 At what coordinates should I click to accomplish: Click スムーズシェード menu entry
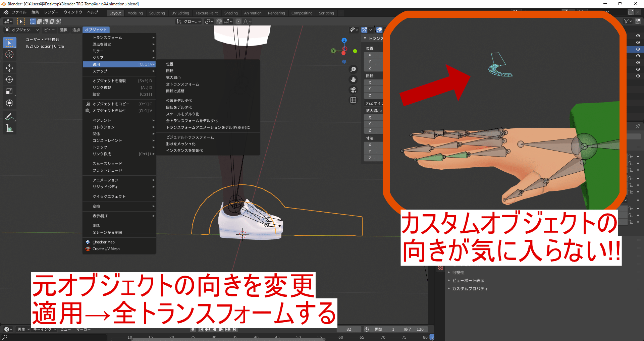[119, 164]
